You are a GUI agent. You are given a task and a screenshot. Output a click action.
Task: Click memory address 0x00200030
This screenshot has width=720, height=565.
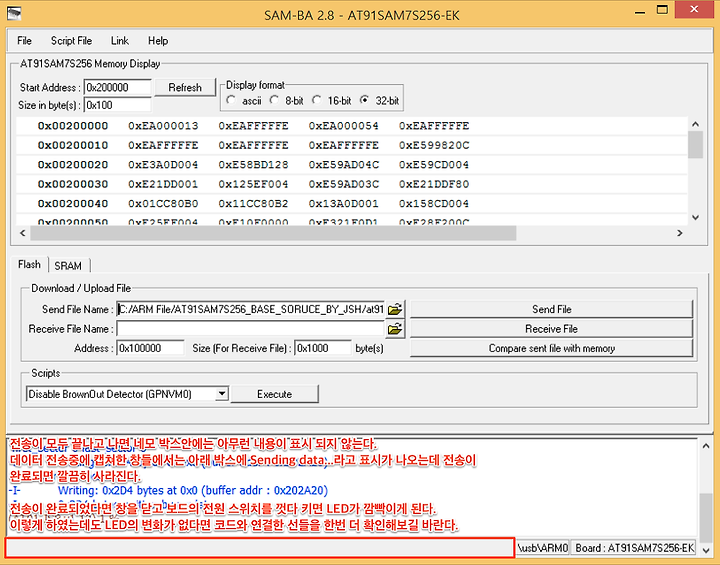coord(73,184)
